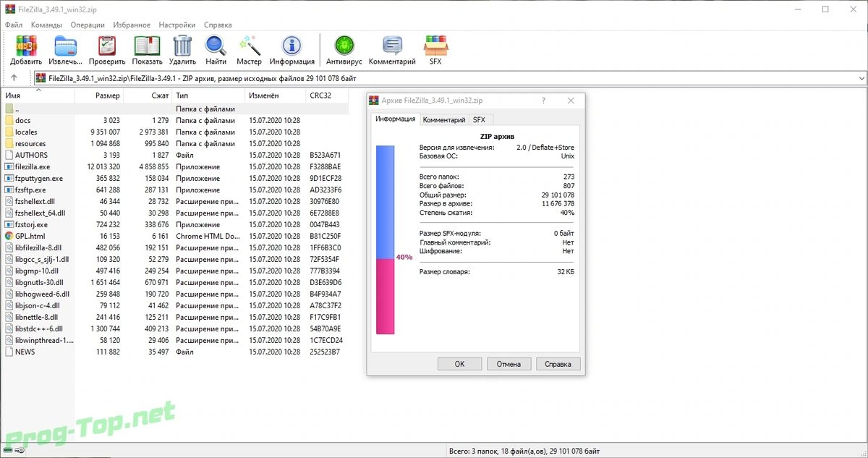Click the Отмена button

click(x=509, y=364)
